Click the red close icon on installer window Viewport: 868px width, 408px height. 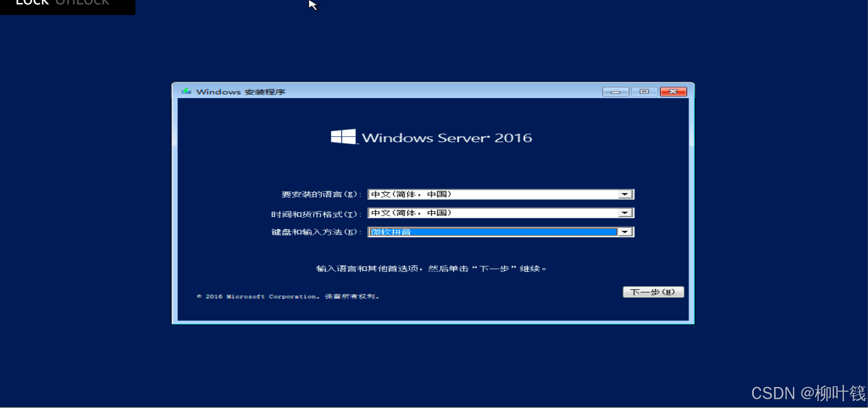[673, 91]
